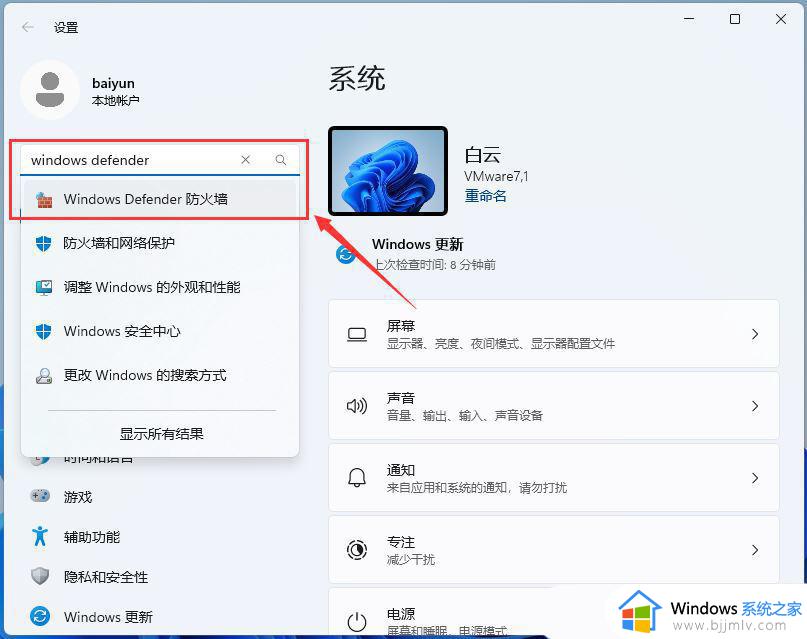This screenshot has height=639, width=807.
Task: Open the Windows 更新 status in main pane
Action: (x=416, y=254)
